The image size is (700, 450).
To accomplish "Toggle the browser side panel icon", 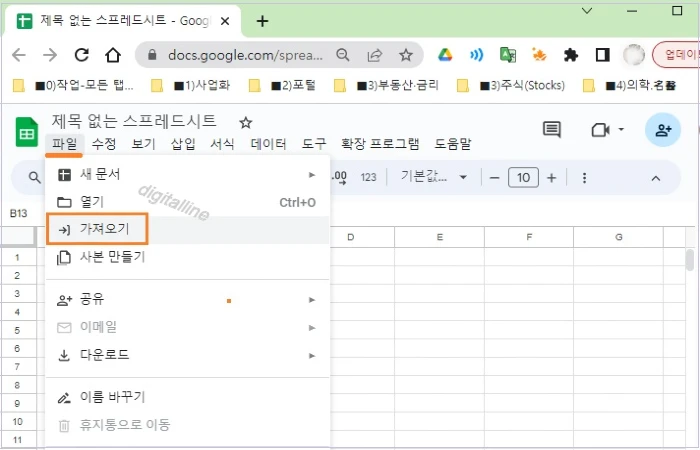I will point(602,55).
